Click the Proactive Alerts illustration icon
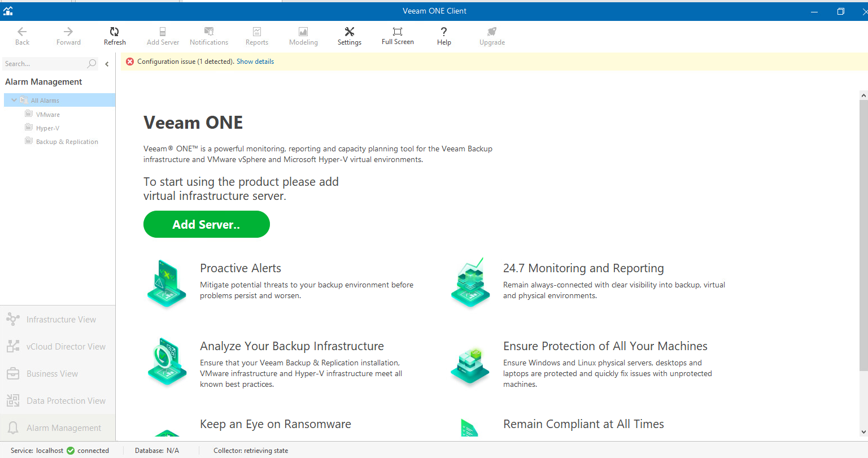Screen dimensions: 868x458 [x=167, y=283]
